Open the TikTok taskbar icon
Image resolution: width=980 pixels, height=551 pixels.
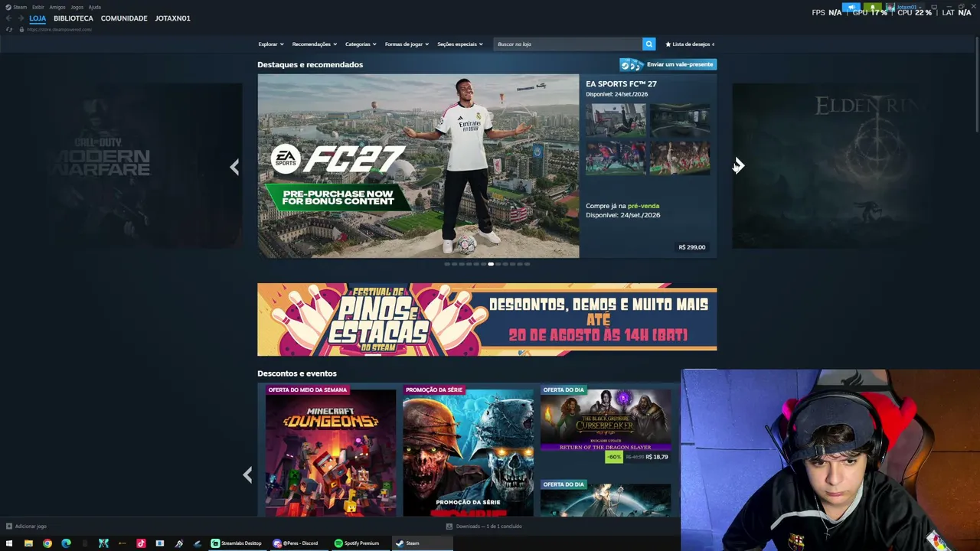tap(141, 543)
